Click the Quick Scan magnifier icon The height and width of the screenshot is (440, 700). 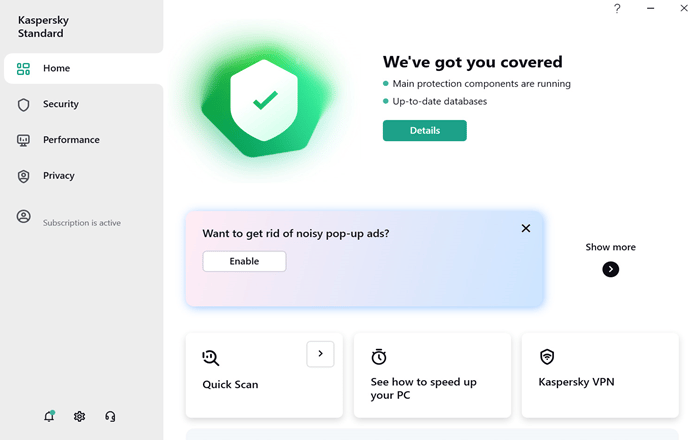click(x=210, y=357)
